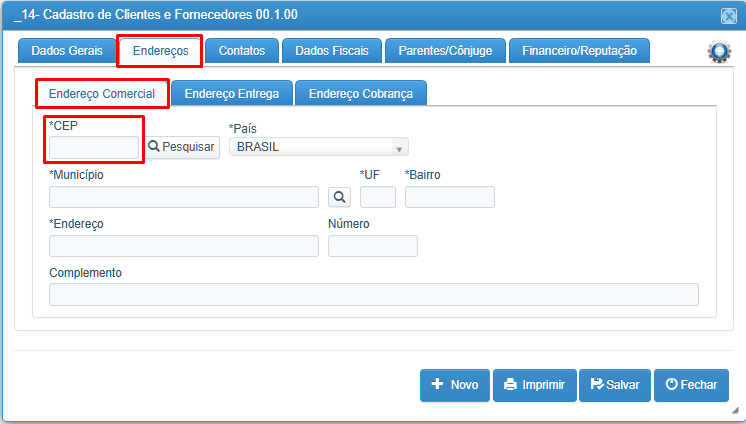Switch to Endereço Cobrança sub-tab

361,93
